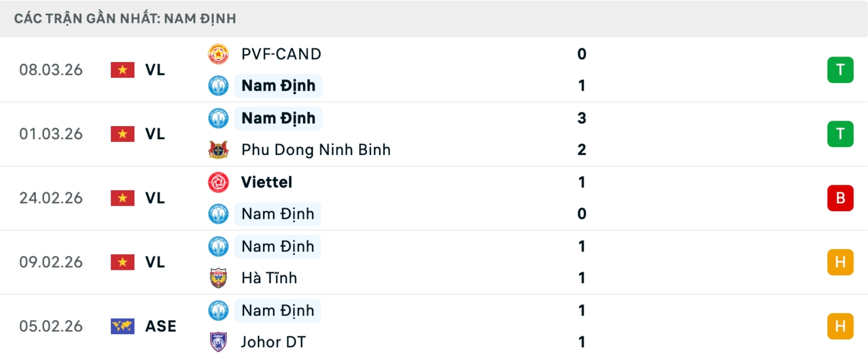Click the ASE world map competition icon
Viewport: 868px width, 358px height.
point(123,326)
